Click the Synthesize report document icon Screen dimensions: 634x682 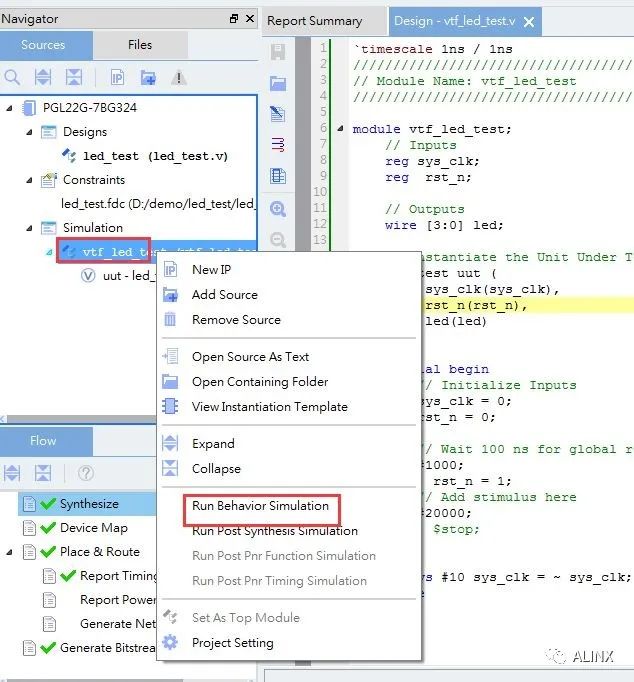click(x=29, y=504)
